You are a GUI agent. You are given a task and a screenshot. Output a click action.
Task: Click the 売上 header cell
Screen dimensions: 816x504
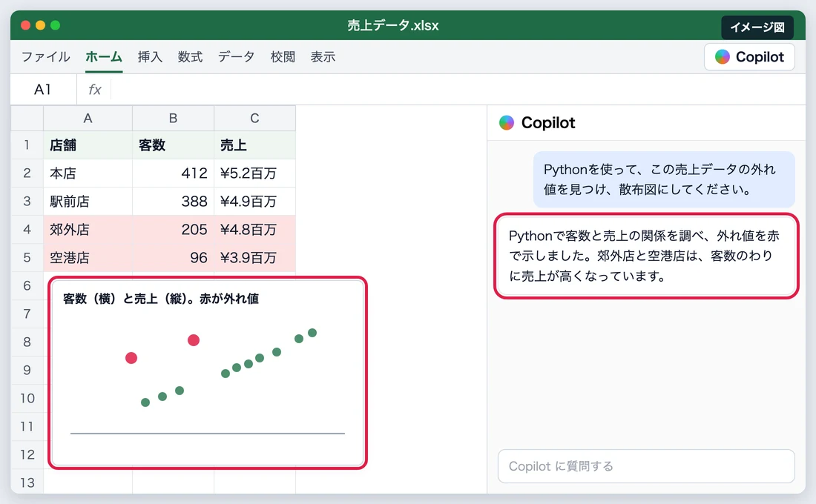click(x=254, y=145)
